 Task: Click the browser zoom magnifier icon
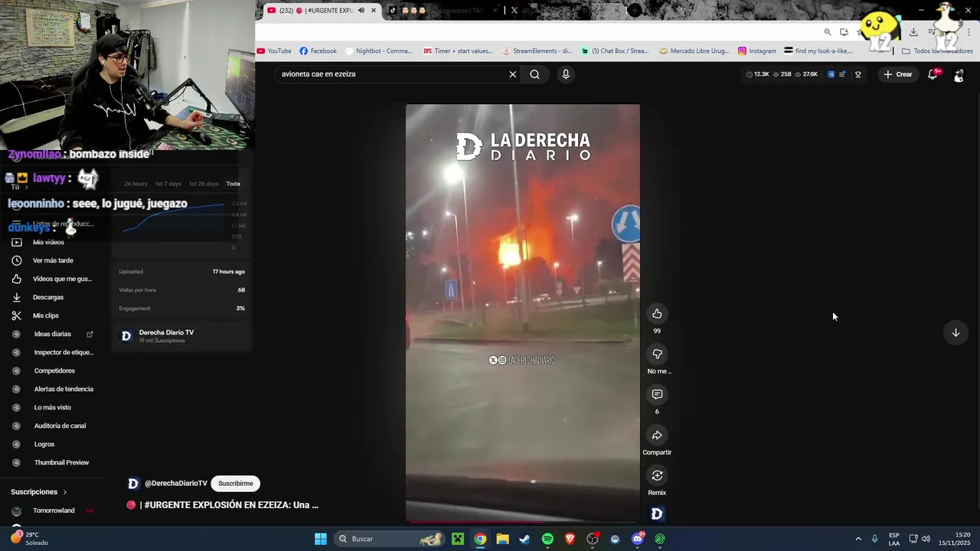(828, 32)
